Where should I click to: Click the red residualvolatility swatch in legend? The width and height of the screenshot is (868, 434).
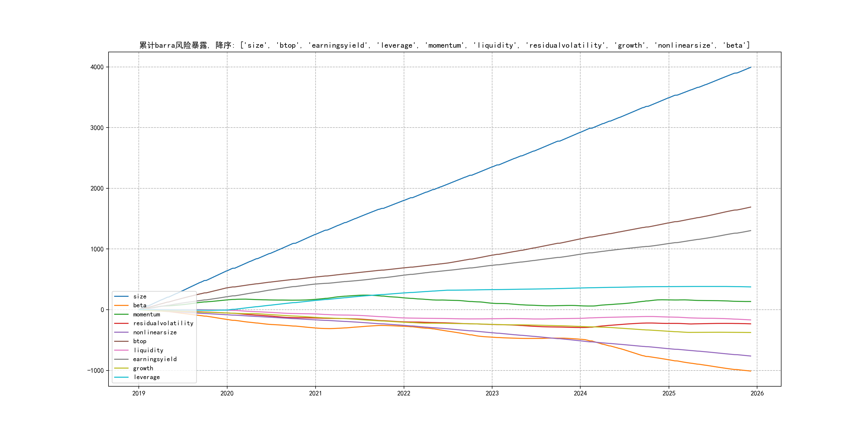pyautogui.click(x=121, y=323)
